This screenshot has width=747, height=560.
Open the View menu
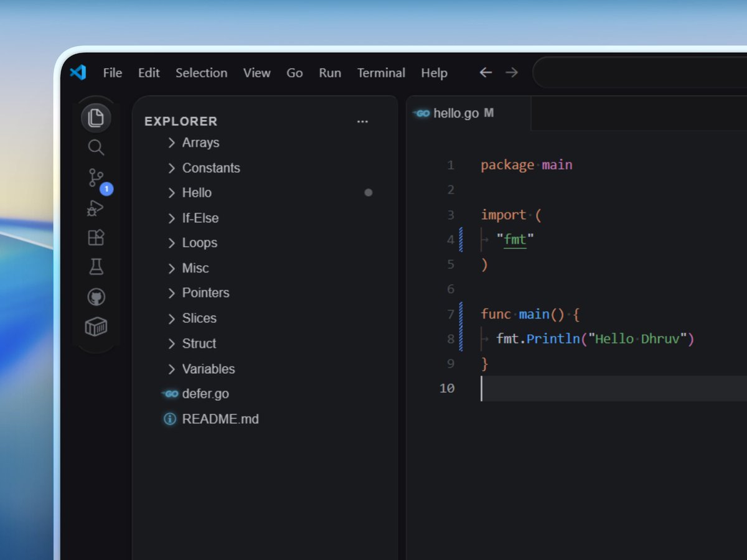pyautogui.click(x=257, y=73)
